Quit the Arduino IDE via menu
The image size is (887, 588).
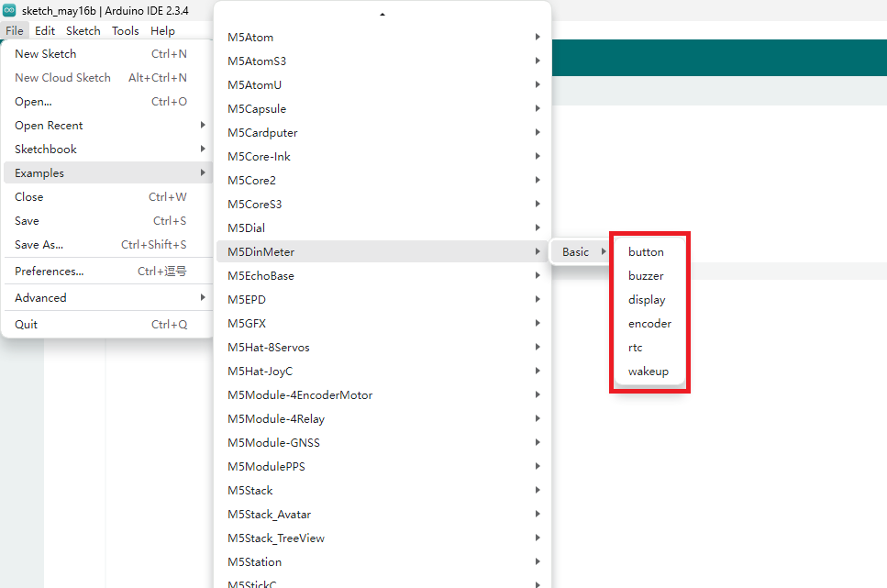107,325
